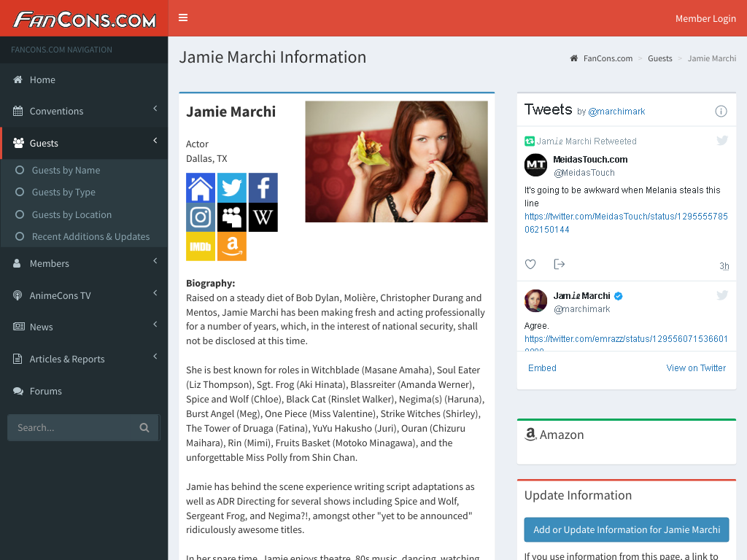Open Jamie Marchi's Amazon icon
Screen dimensions: 747x560
[x=232, y=246]
